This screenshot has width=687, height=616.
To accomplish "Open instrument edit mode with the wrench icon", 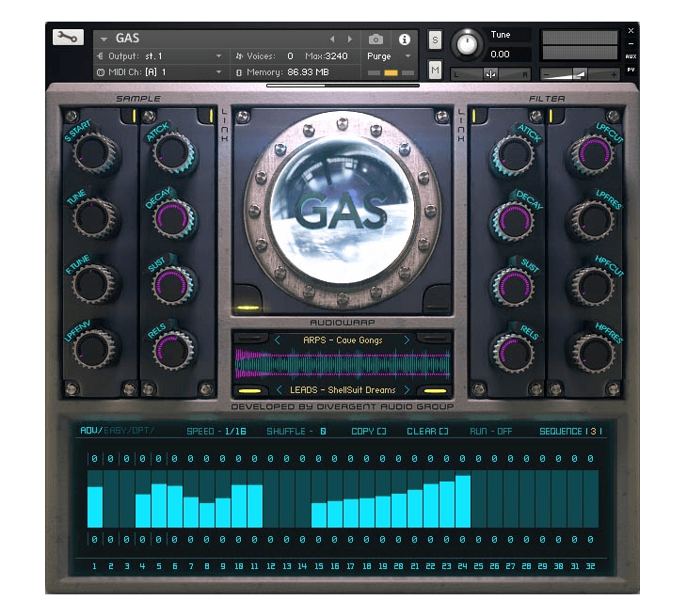I will click(68, 38).
